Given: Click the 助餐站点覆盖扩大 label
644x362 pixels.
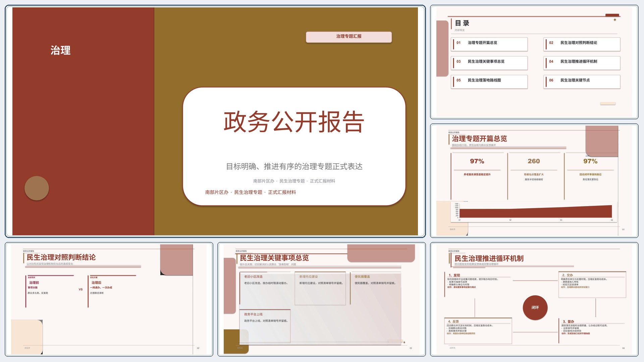Looking at the screenshot, I should click(534, 175).
